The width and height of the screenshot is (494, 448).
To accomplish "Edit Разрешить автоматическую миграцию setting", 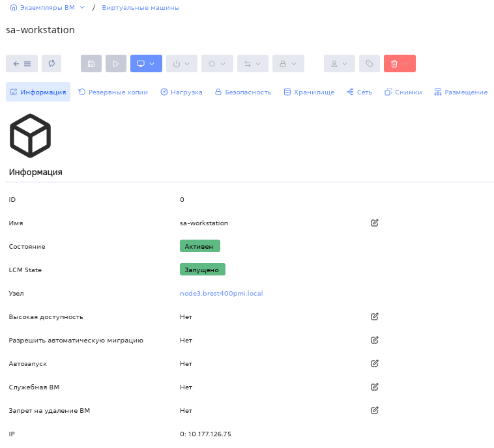I will 375,340.
